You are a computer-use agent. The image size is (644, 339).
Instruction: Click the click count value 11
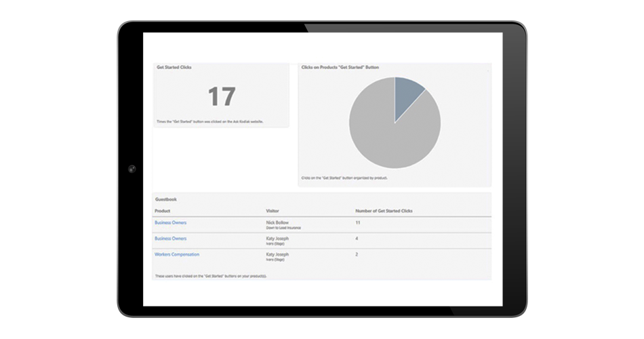point(357,222)
